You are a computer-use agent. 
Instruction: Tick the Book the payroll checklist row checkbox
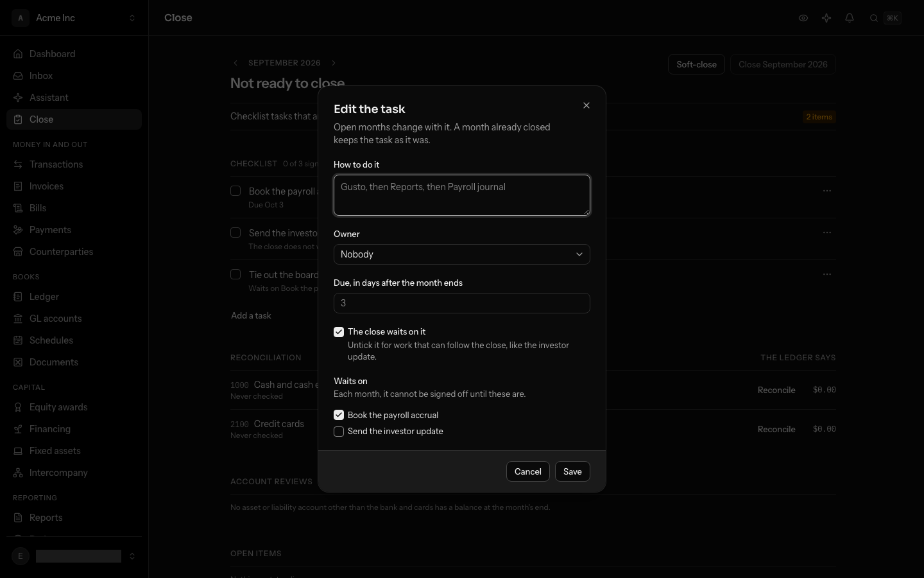[x=235, y=191]
